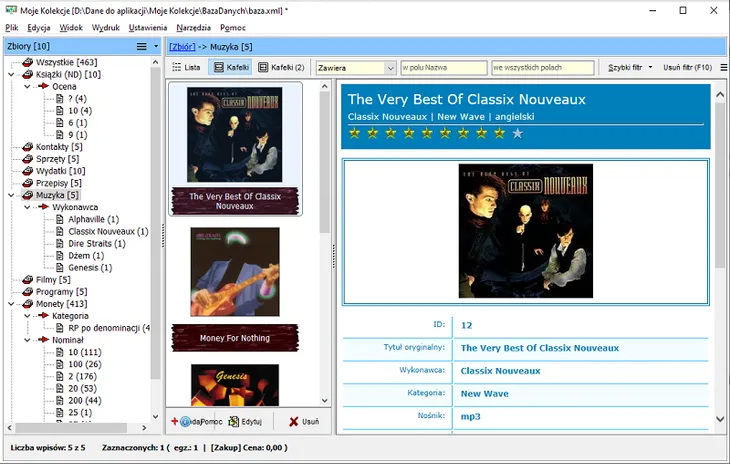
Task: Open the Zawiera filter combo box
Action: (x=356, y=68)
